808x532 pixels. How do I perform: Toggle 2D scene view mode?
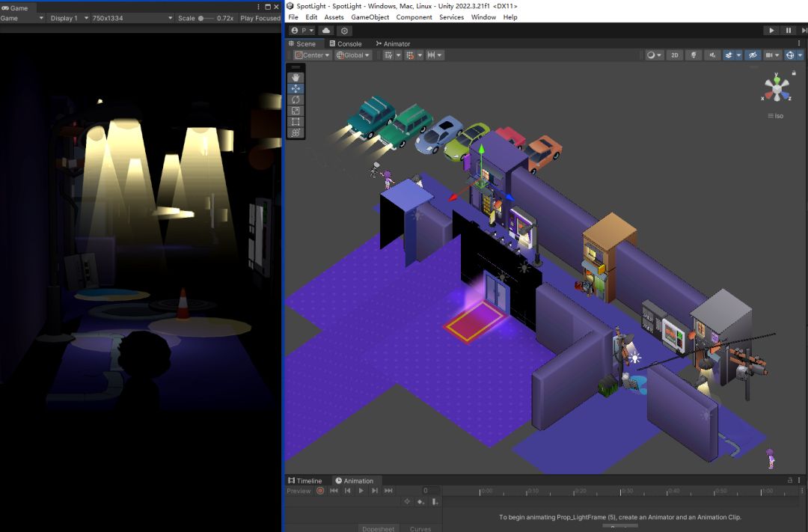point(675,55)
